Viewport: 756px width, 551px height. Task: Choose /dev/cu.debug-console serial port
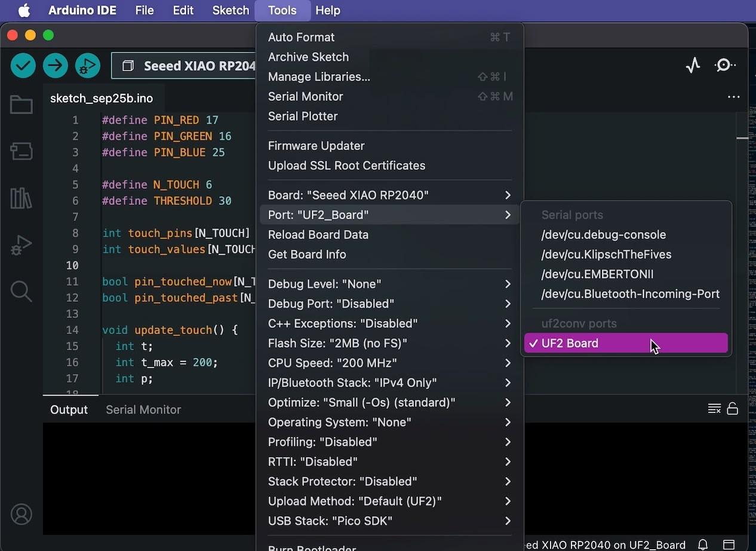(x=603, y=235)
